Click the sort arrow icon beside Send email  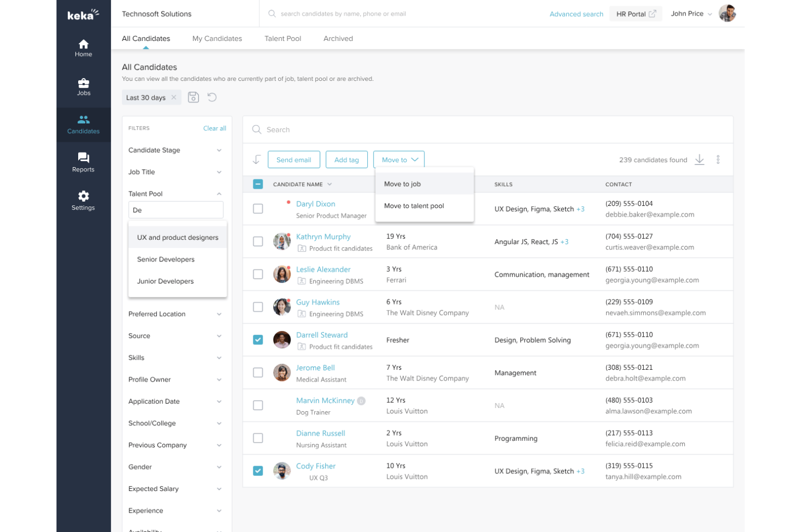coord(257,160)
